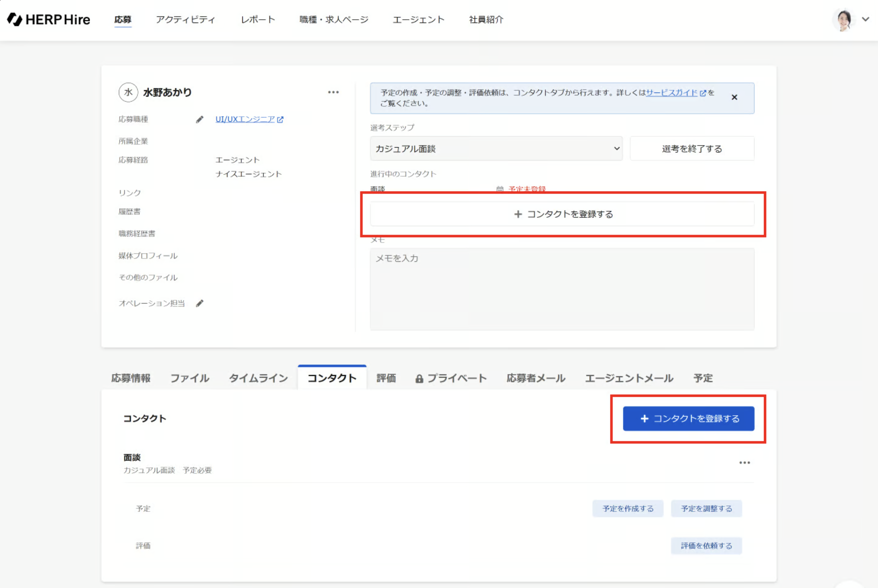Open the レポート navigation item
Viewport: 878px width, 588px height.
click(x=258, y=20)
